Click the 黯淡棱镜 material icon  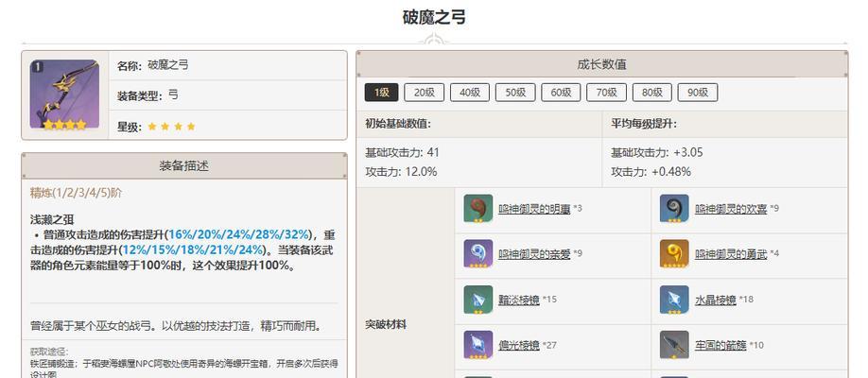(x=478, y=300)
